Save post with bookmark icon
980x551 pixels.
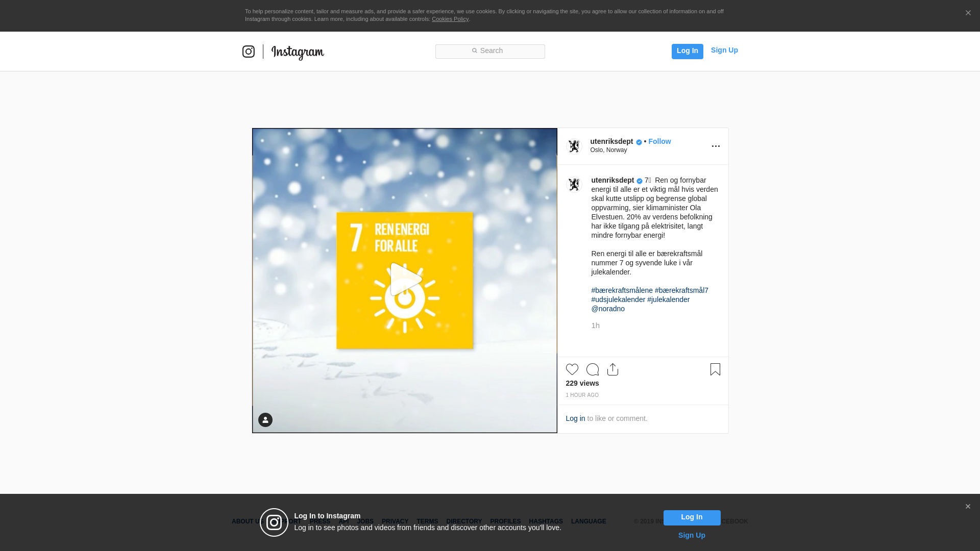point(715,369)
